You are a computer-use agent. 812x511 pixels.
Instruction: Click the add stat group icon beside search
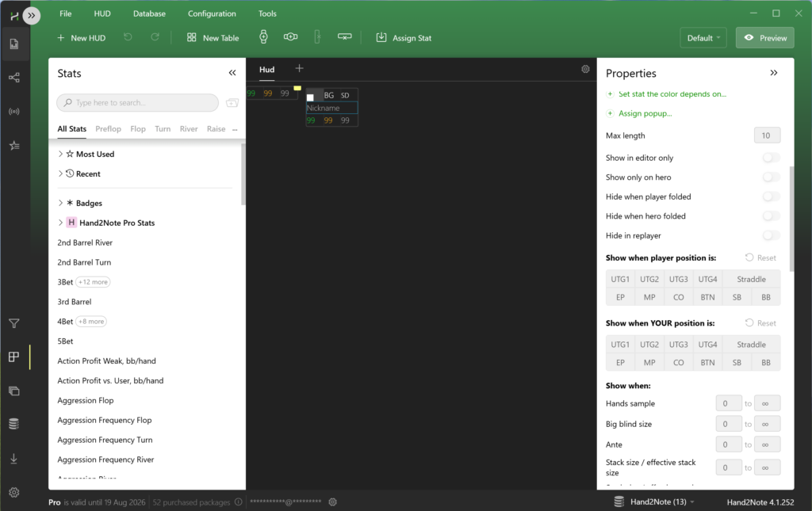[232, 103]
